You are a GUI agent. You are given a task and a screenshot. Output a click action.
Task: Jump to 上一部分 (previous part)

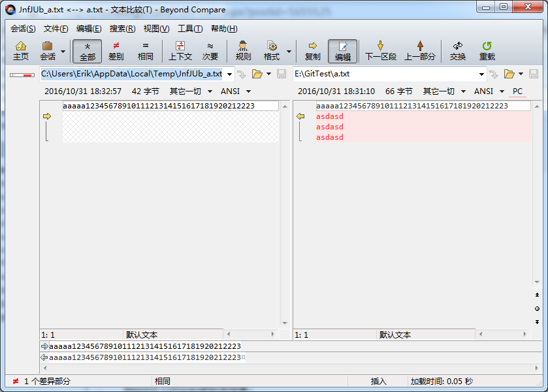click(419, 51)
